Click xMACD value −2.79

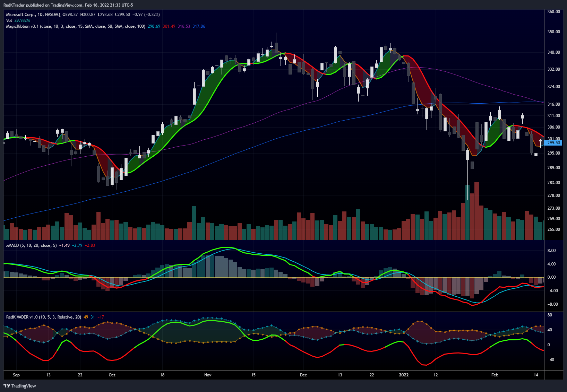[x=77, y=245]
